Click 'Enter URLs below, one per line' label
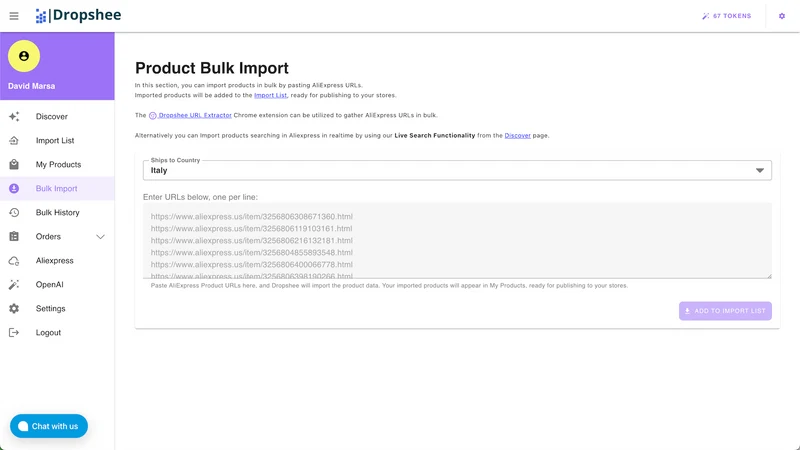Viewport: 800px width, 450px height. (x=201, y=197)
